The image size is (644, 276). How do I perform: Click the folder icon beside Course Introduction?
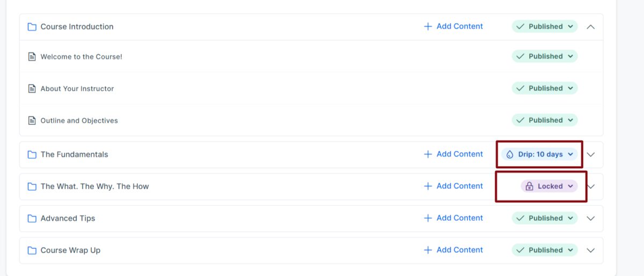[x=32, y=27]
